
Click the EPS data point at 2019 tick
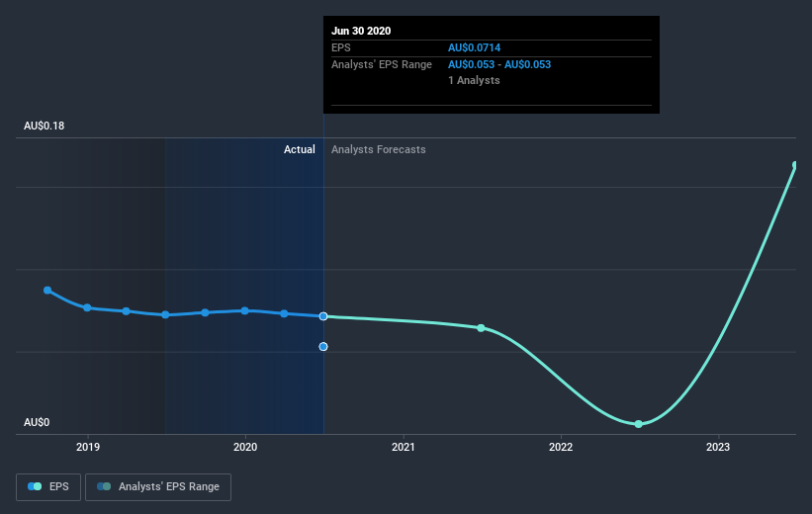(x=87, y=308)
